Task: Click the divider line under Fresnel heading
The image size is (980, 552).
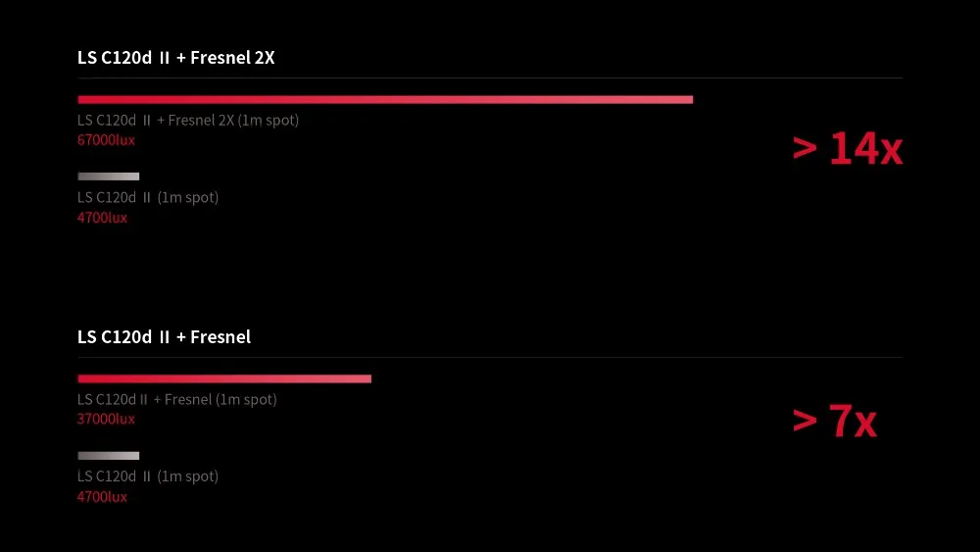Action: 490,358
